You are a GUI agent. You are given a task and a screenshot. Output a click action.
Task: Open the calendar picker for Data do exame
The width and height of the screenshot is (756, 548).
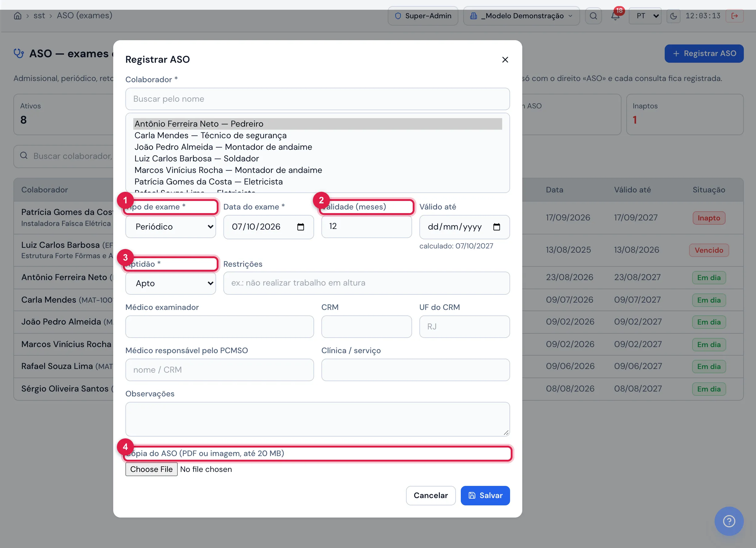300,227
